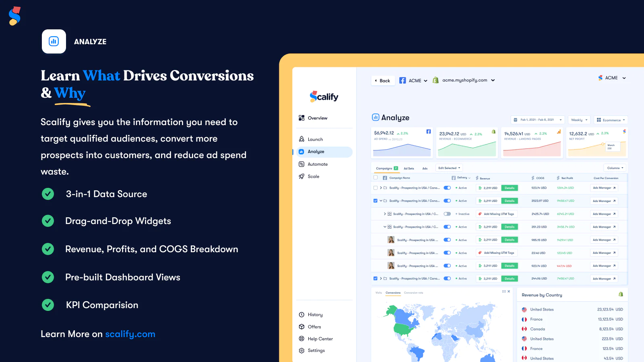Screen dimensions: 644x362
Task: Click the Help Center lifebuoy icon
Action: pos(301,339)
